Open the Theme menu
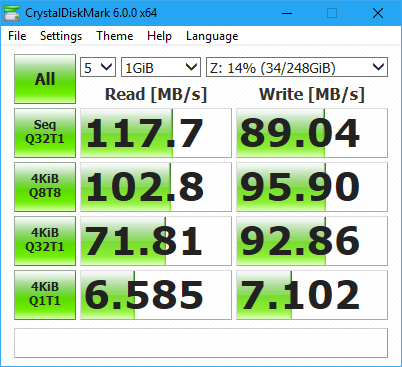Image resolution: width=402 pixels, height=367 pixels. coord(114,36)
